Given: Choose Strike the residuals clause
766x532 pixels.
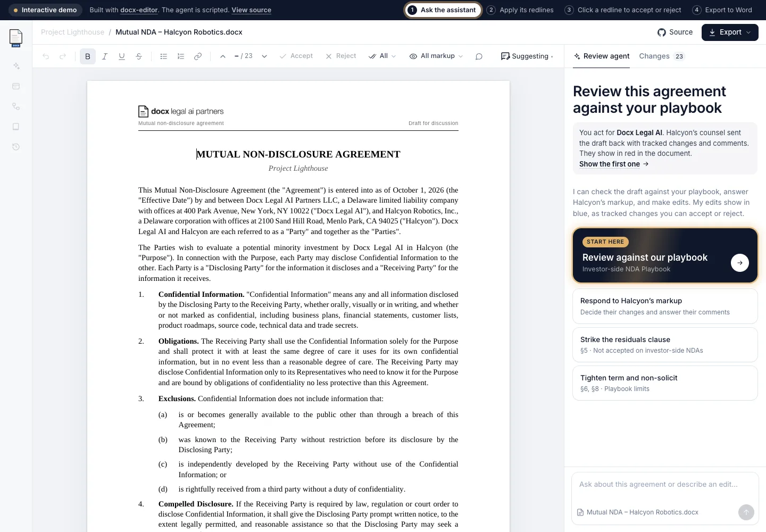Looking at the screenshot, I should pyautogui.click(x=665, y=345).
